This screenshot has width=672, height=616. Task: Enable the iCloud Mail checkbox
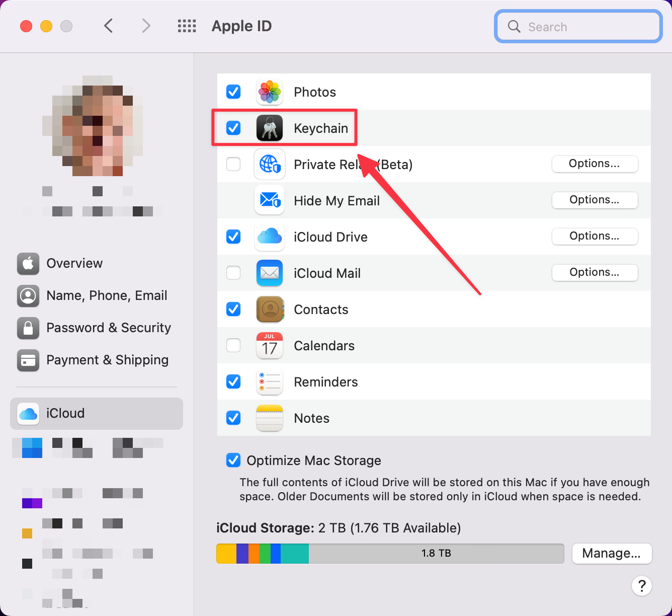pos(233,273)
